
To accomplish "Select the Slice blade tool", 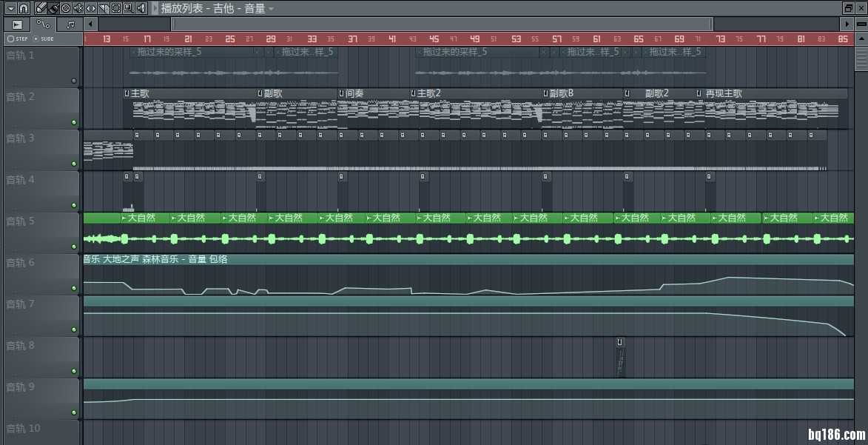I will (x=104, y=8).
